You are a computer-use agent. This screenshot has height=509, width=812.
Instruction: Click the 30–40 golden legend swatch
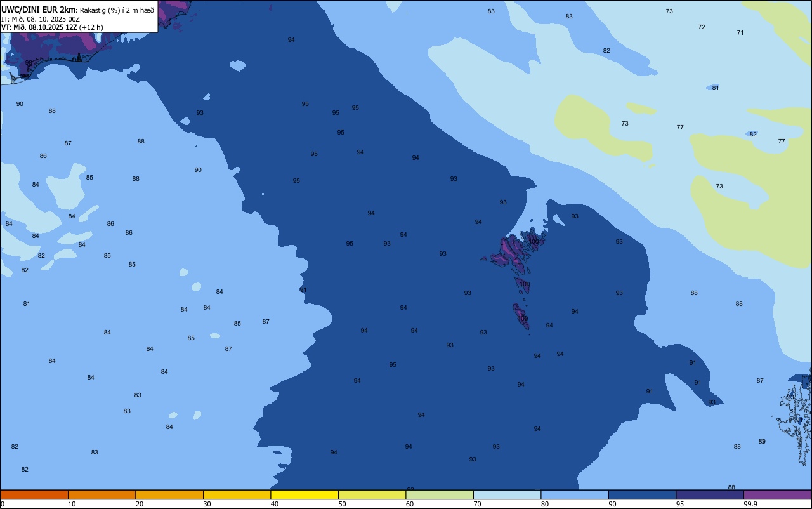[x=237, y=494]
